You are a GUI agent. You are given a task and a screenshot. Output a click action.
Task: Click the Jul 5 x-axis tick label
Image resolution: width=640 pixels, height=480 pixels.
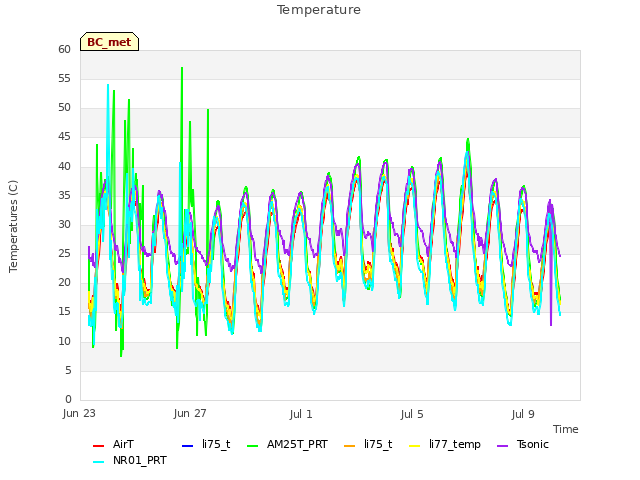coord(412,414)
